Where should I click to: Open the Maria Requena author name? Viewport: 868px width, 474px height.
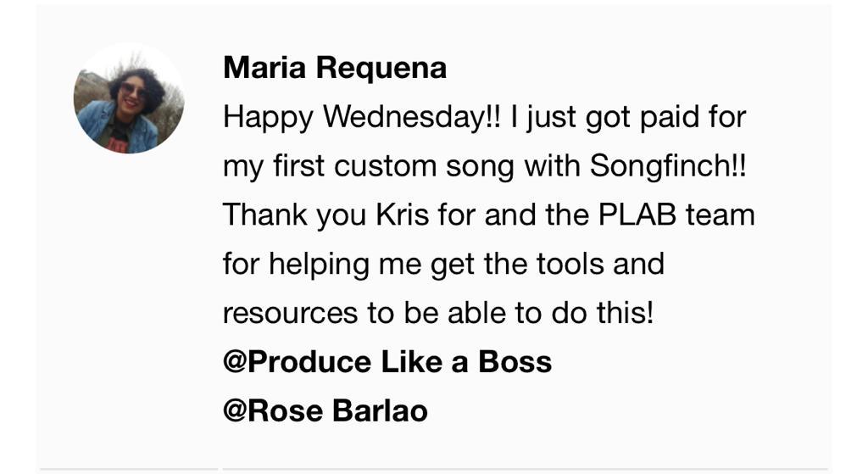(335, 68)
